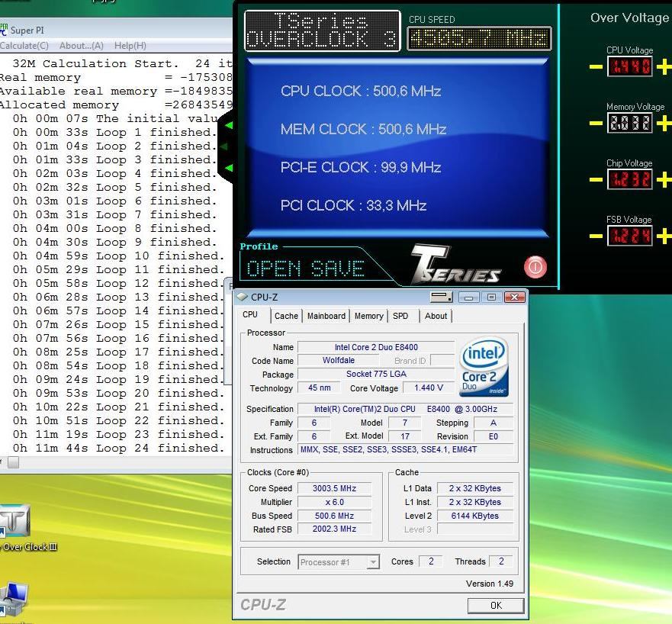Click Core Voltage value 1.440 V
Image resolution: width=672 pixels, height=624 pixels.
click(x=429, y=388)
